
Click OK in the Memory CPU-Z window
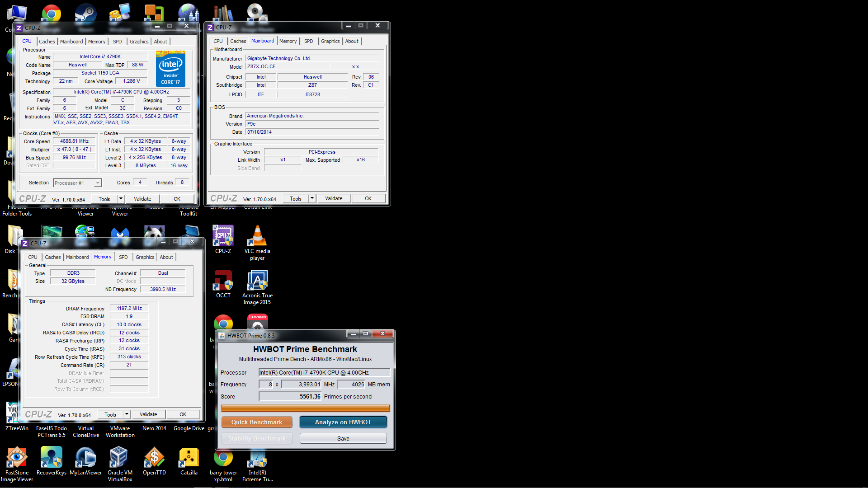click(183, 414)
